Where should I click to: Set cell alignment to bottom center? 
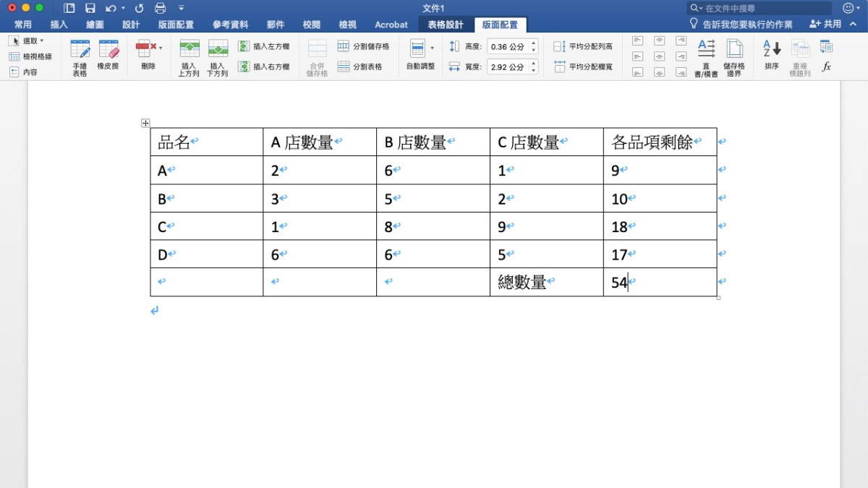click(659, 72)
